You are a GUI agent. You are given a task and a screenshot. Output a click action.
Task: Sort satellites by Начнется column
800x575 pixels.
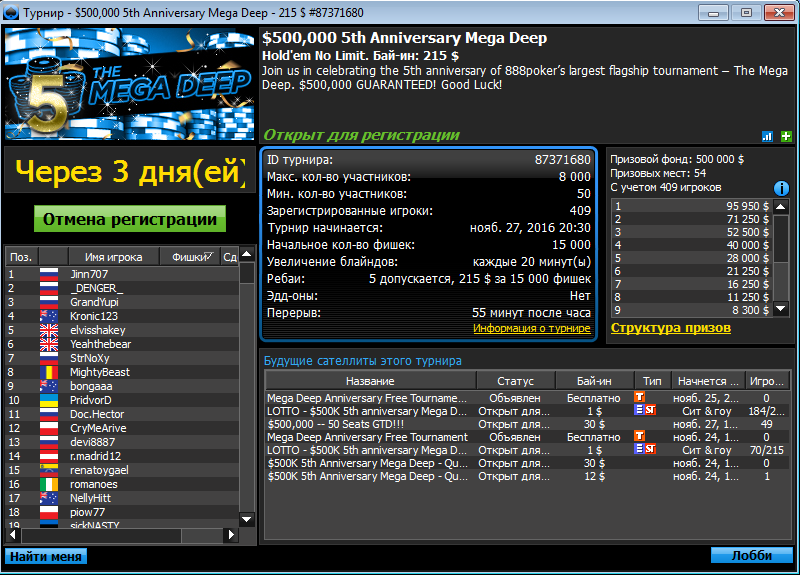point(708,381)
